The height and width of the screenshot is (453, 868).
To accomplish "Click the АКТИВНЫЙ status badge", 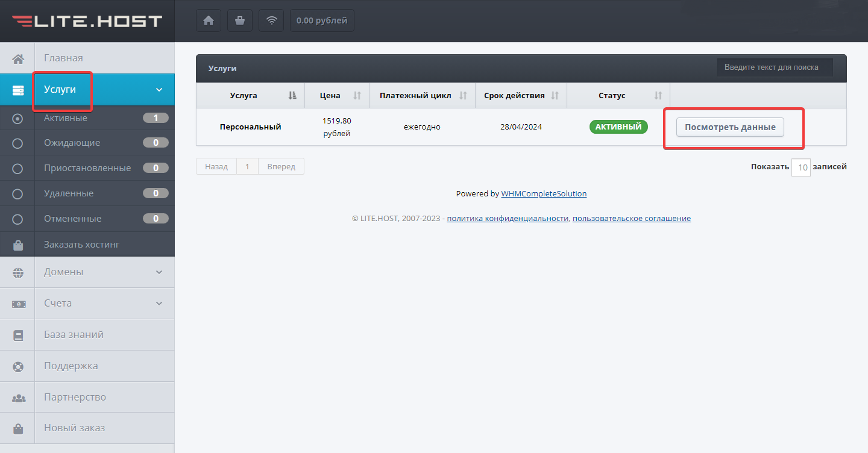I will (618, 127).
